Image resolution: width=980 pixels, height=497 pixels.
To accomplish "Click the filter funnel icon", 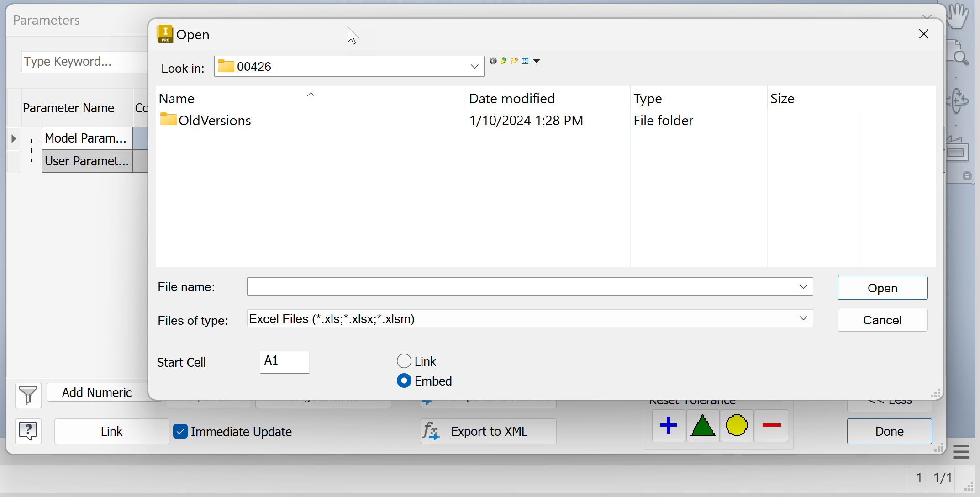I will coord(28,395).
